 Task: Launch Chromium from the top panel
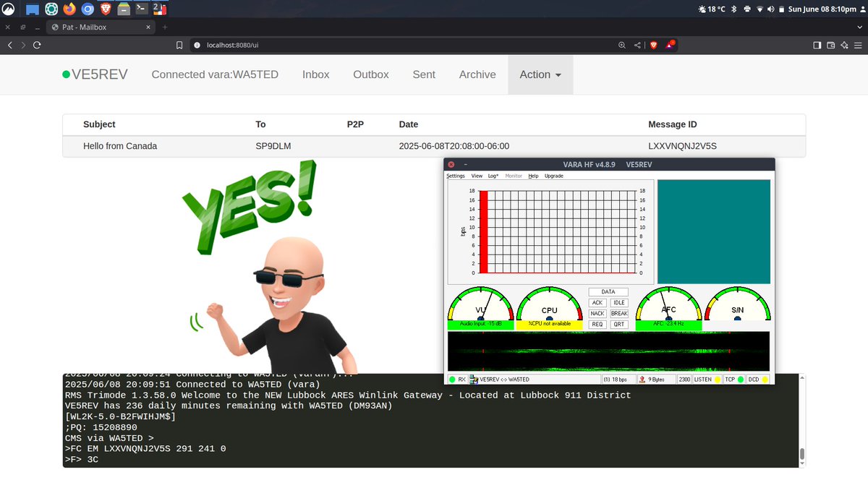88,9
